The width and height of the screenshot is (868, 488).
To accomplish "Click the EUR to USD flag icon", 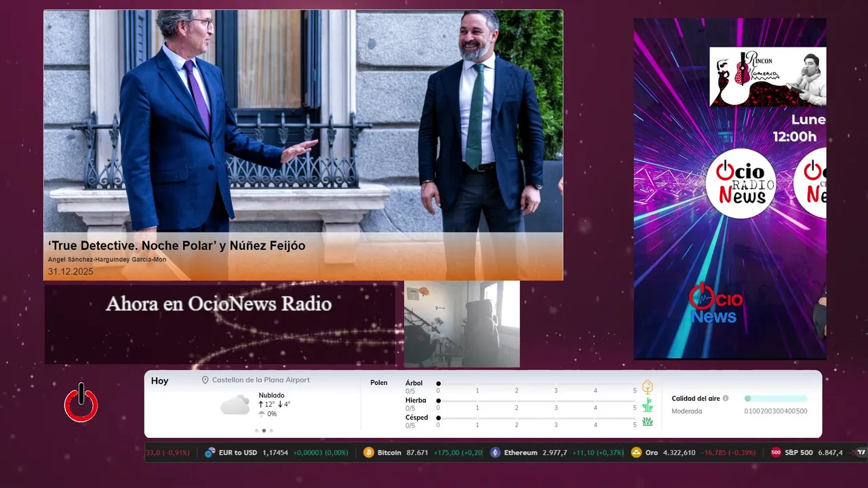I will [x=210, y=452].
